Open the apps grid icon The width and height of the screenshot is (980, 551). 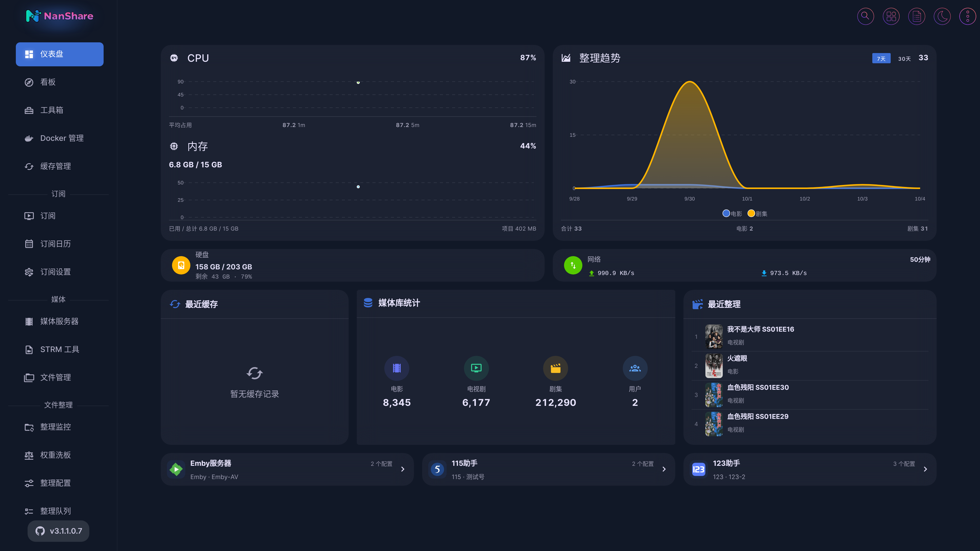point(891,16)
